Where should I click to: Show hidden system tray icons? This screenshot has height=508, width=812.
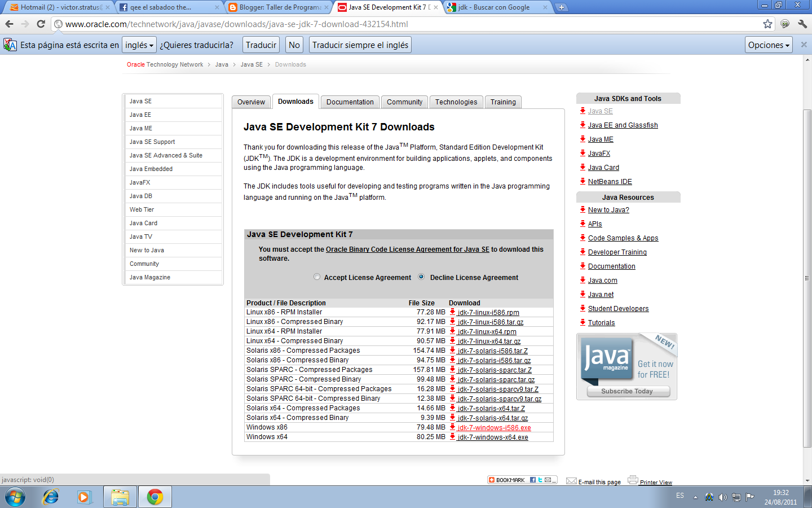[695, 497]
